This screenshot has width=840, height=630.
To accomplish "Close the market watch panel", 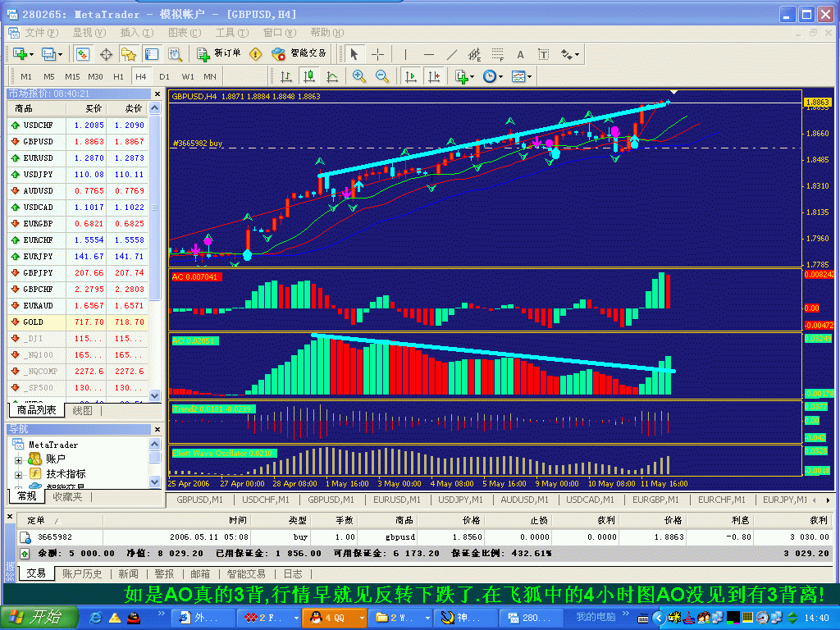I will coord(157,94).
